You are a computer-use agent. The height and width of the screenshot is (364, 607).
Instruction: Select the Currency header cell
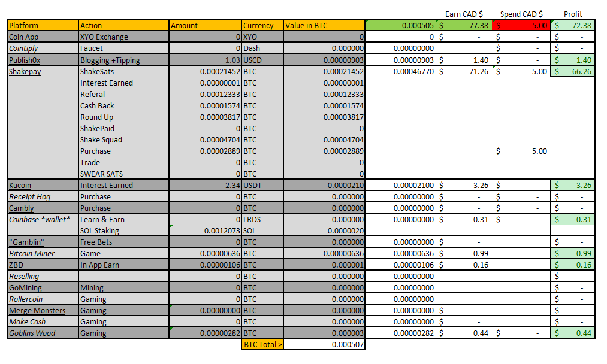(x=262, y=25)
